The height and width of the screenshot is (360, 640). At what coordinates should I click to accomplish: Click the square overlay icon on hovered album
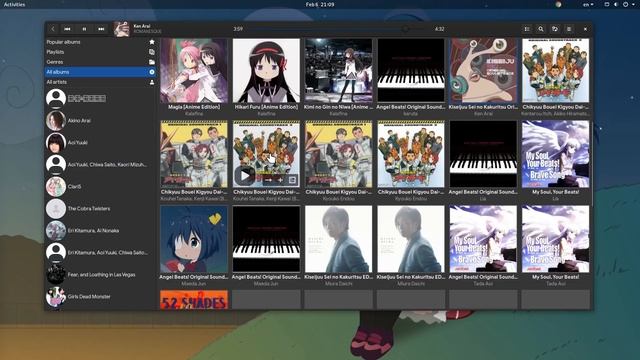click(292, 180)
